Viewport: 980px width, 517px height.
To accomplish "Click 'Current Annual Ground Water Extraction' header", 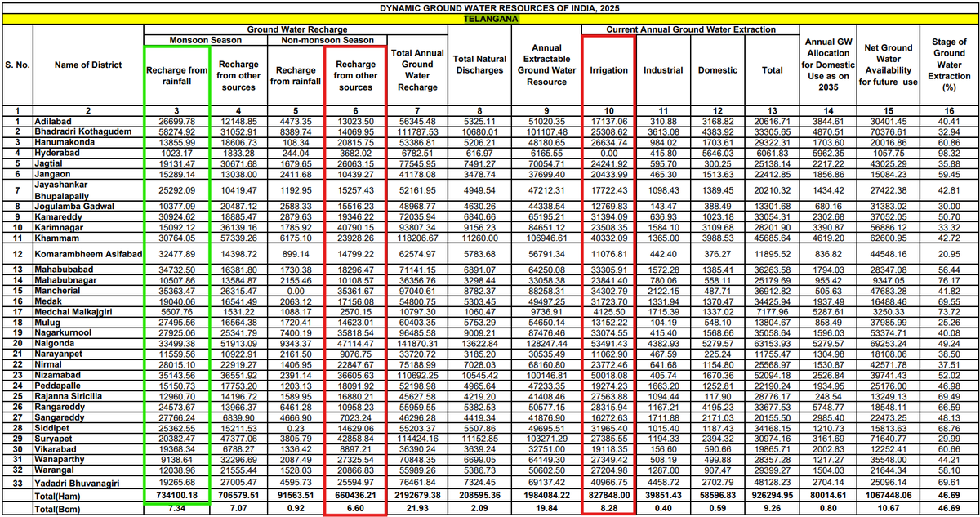I will pyautogui.click(x=691, y=29).
